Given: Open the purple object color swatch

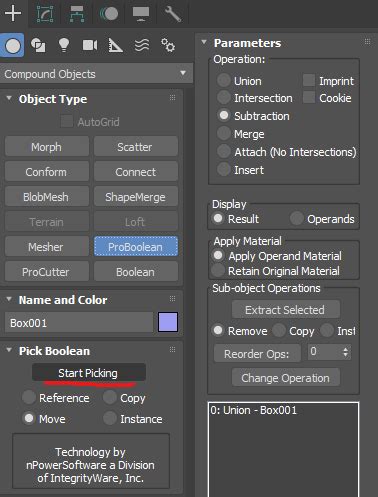Looking at the screenshot, I should (168, 322).
